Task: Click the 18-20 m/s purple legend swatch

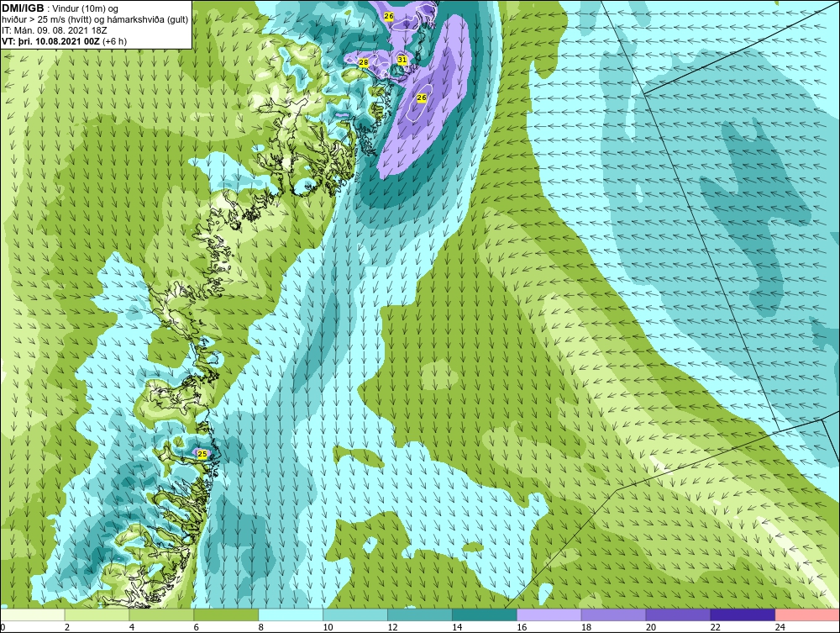Action: click(x=613, y=615)
